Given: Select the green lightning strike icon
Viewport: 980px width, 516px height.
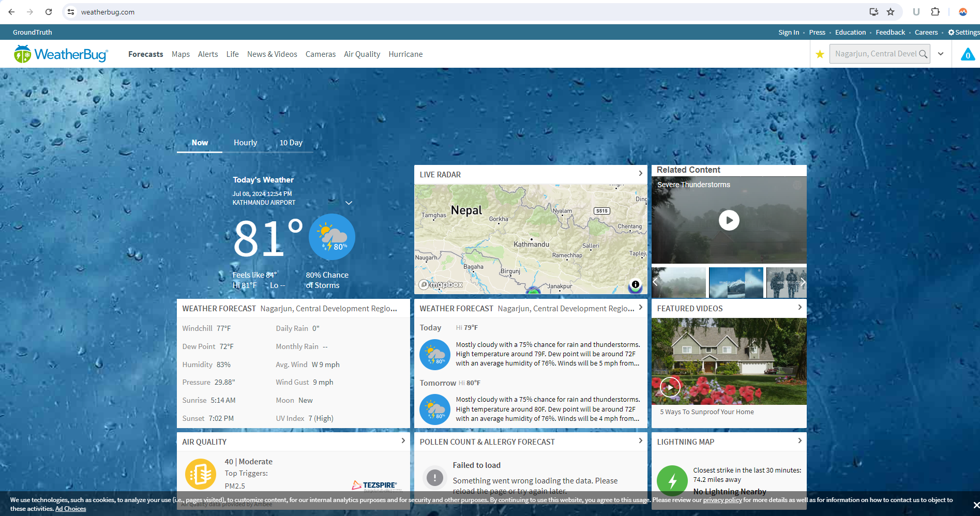Looking at the screenshot, I should 672,481.
